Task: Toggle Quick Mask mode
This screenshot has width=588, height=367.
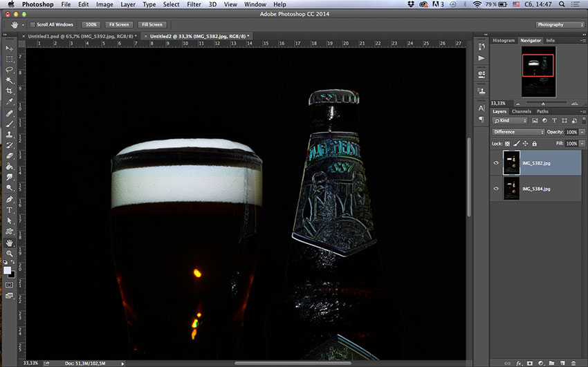Action: (10, 285)
